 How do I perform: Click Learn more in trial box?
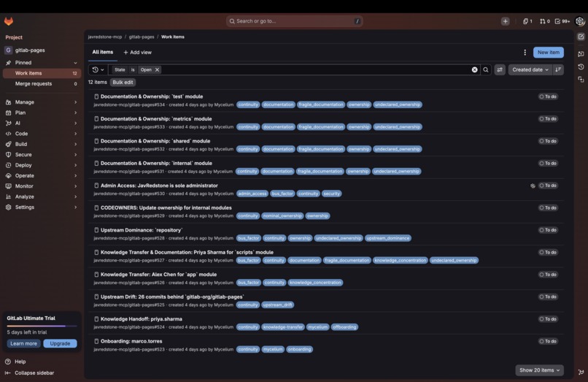(x=23, y=343)
